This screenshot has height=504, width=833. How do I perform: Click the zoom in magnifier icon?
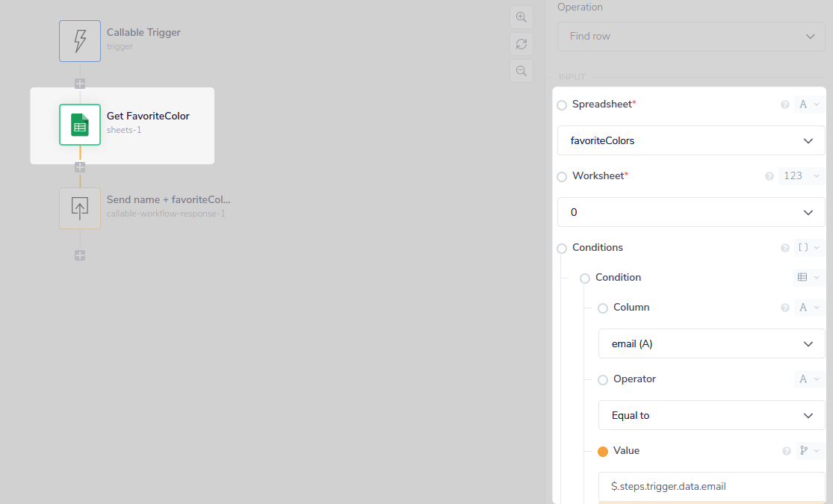521,17
